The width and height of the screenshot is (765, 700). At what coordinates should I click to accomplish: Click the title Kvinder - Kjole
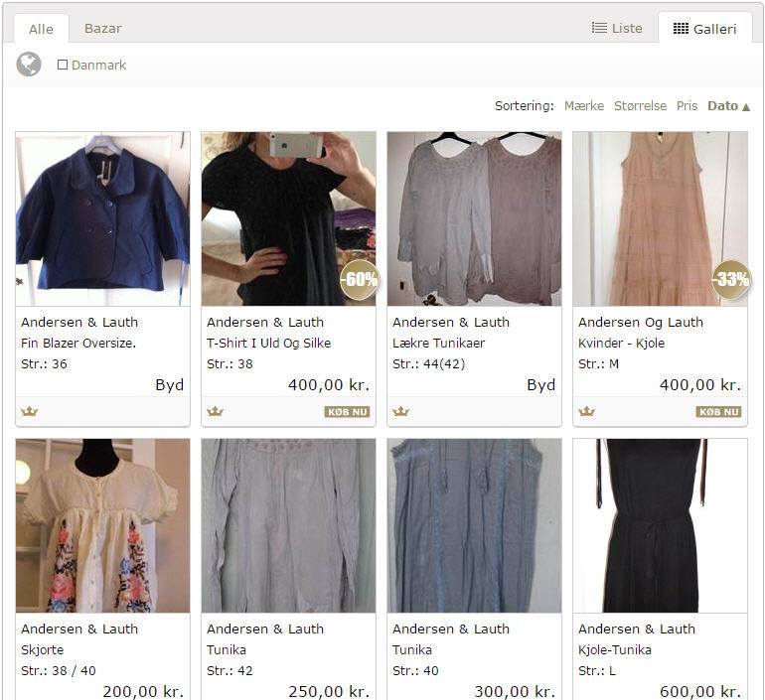tap(622, 344)
